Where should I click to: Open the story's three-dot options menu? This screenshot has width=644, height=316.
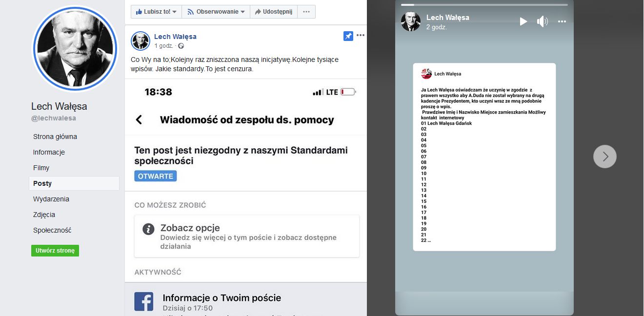562,21
